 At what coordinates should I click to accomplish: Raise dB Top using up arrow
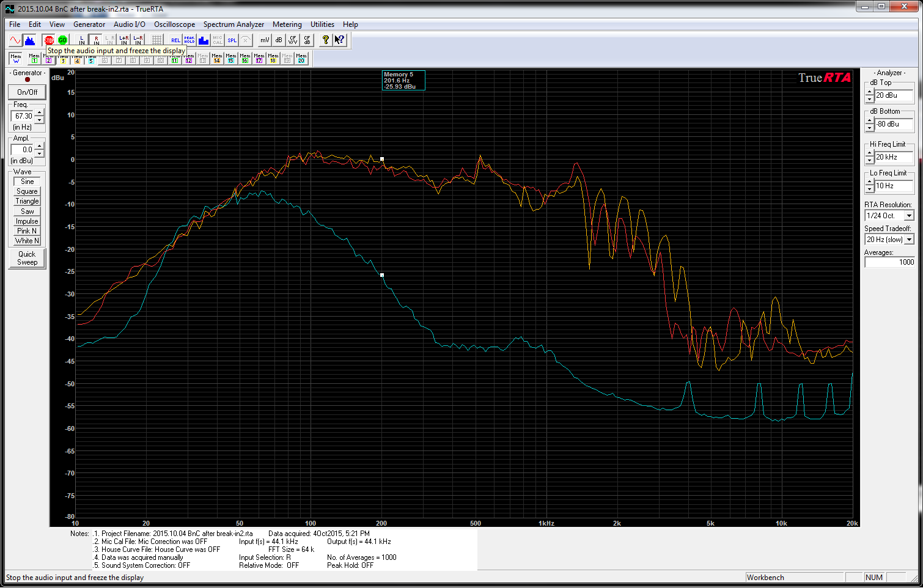[870, 92]
